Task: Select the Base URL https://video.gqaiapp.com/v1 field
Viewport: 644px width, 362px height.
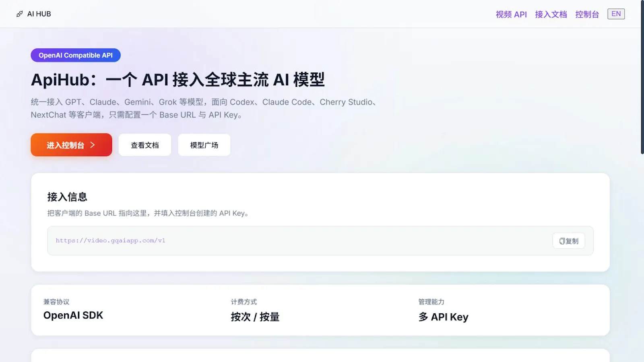Action: (x=320, y=241)
